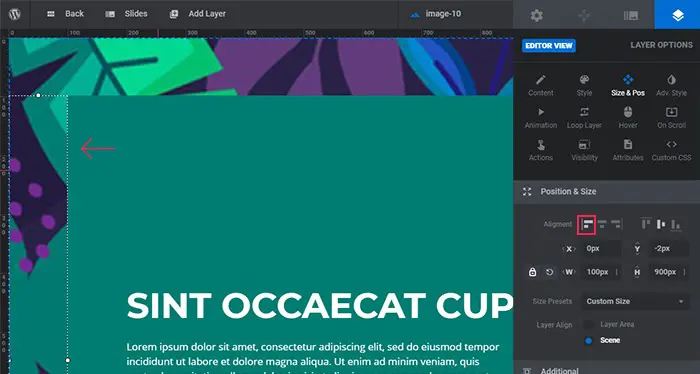
Task: Select the layer options stack tab
Action: pyautogui.click(x=677, y=15)
